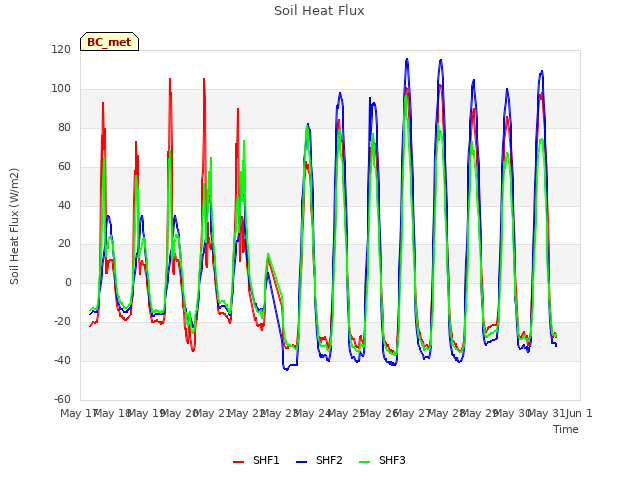Click the BC_met label tag
The width and height of the screenshot is (640, 480).
(x=109, y=42)
